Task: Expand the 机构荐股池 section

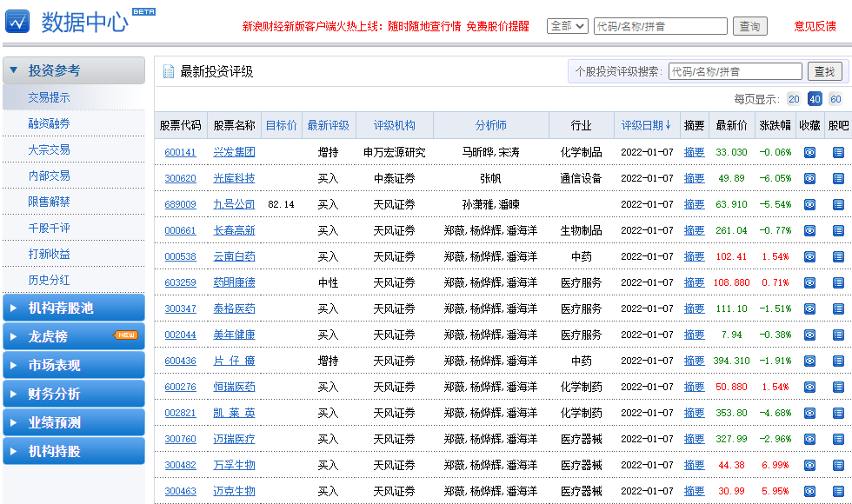Action: (74, 308)
